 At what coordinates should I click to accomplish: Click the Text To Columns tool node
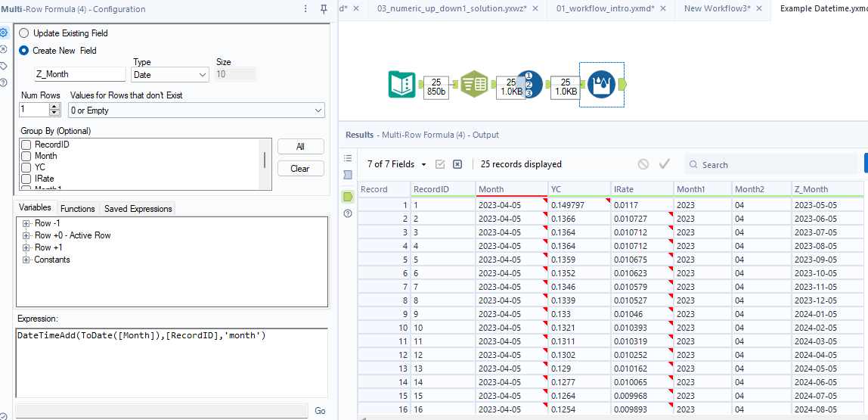click(475, 84)
